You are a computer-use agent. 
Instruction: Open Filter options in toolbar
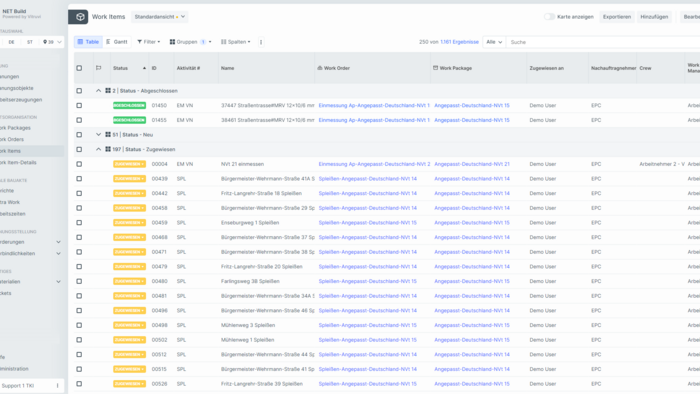coord(149,42)
